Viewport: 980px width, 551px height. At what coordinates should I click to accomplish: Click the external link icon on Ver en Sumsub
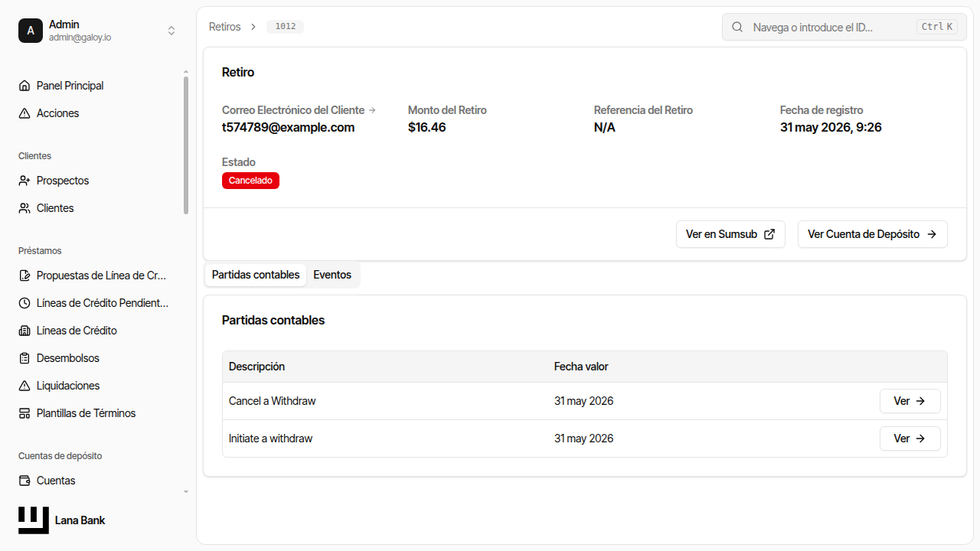click(x=769, y=234)
